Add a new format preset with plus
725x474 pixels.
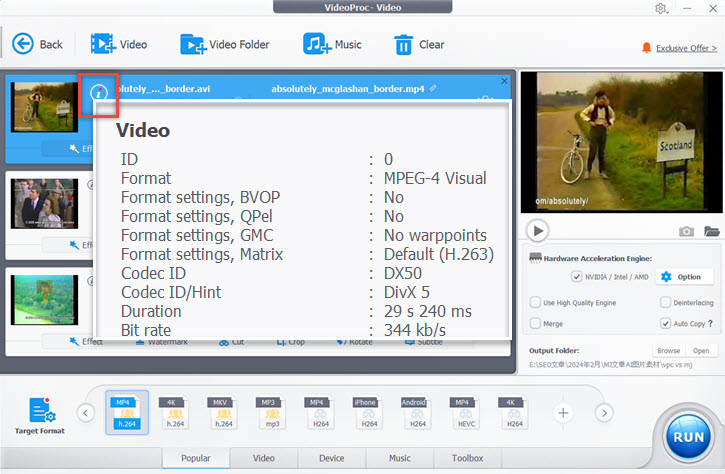(563, 412)
